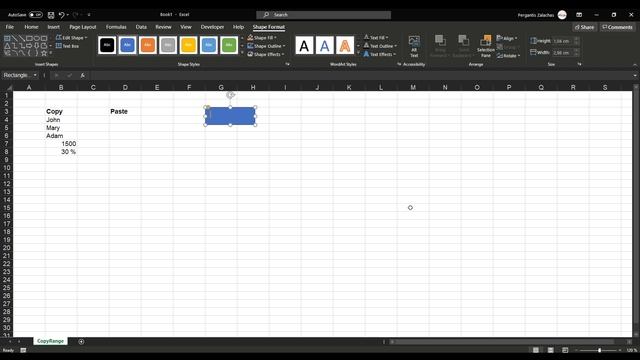The image size is (640, 360).
Task: Switch to Page Layout view icon
Action: pos(551,350)
